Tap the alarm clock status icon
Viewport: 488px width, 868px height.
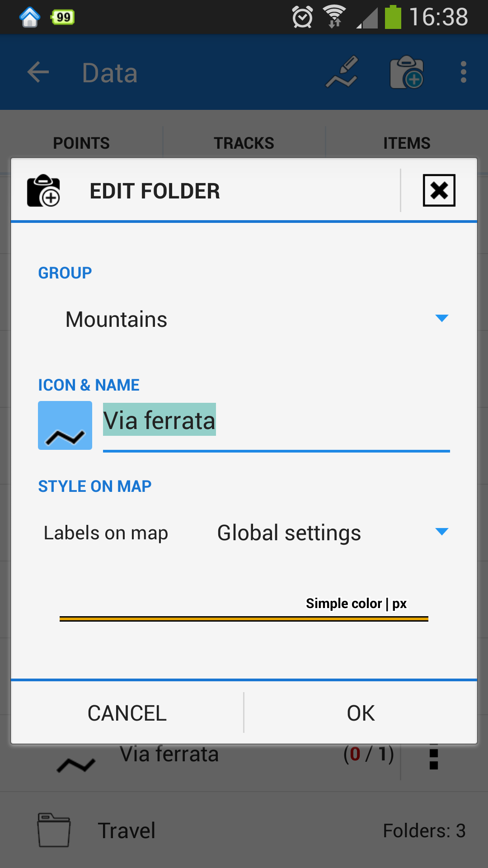[x=302, y=17]
